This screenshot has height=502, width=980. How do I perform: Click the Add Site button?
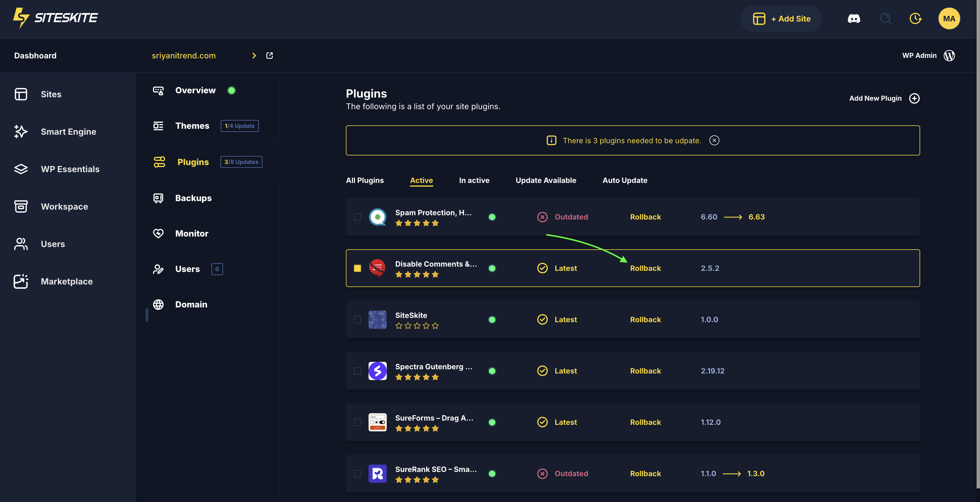[781, 19]
